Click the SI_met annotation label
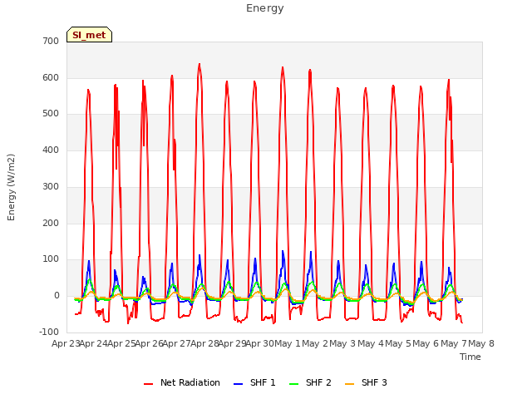The image size is (532, 399). [89, 35]
